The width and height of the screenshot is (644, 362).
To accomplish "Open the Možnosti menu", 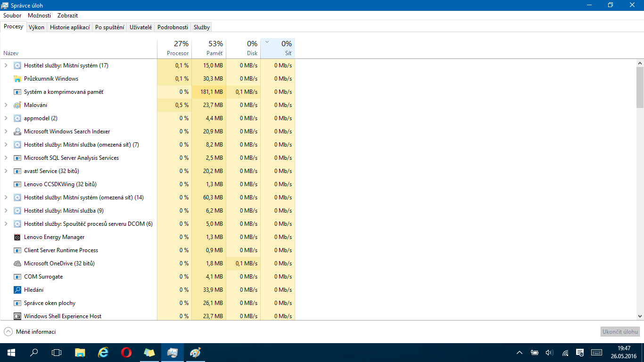I will (x=39, y=16).
